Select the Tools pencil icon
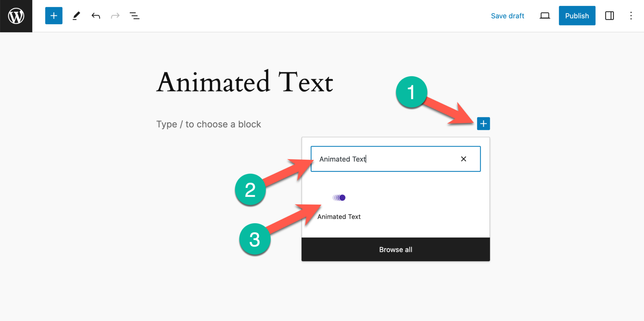 [76, 16]
